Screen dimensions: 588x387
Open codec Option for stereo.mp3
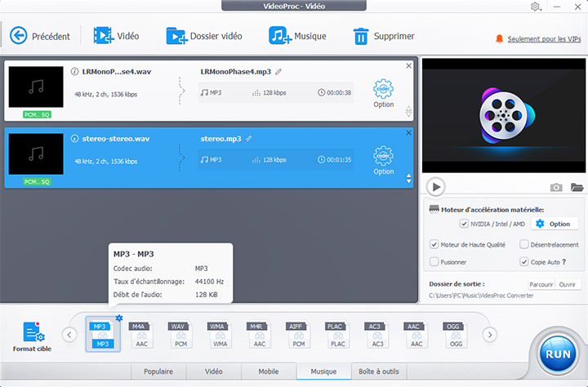click(383, 161)
